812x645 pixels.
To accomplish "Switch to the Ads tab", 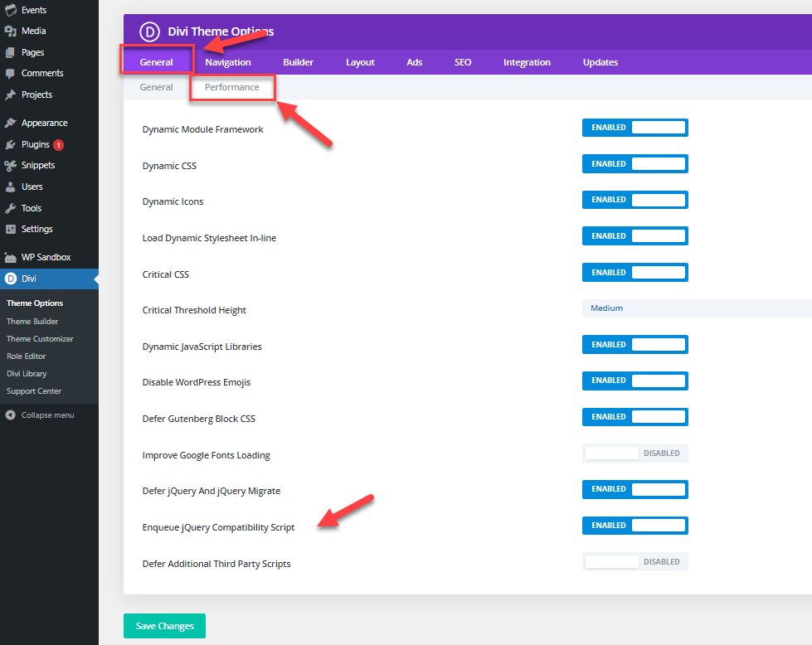I will pos(414,62).
